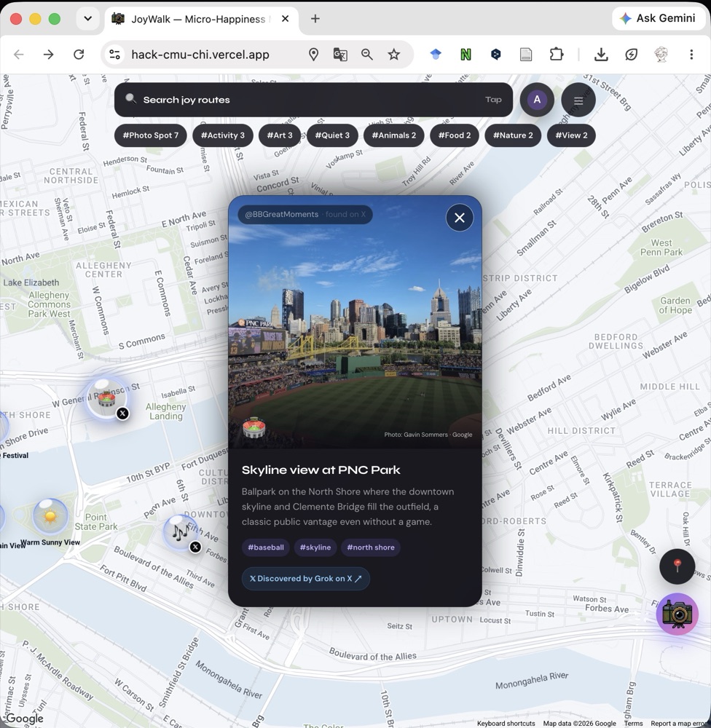Viewport: 711px width, 728px height.
Task: Open Discovered by Grok on X link
Action: [x=306, y=579]
